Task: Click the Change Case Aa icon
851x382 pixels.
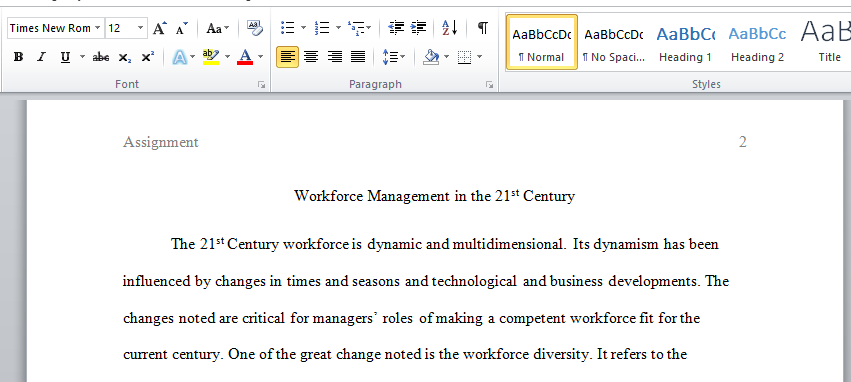Action: click(214, 28)
